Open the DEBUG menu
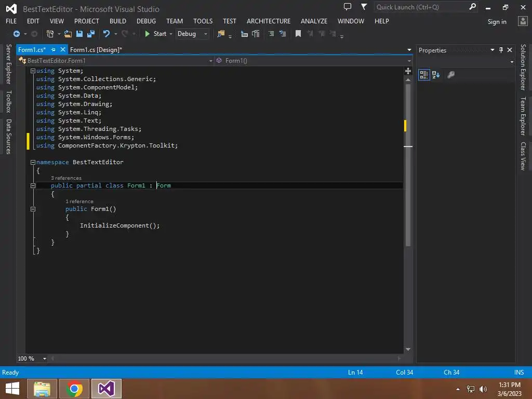The width and height of the screenshot is (532, 399). (x=146, y=21)
